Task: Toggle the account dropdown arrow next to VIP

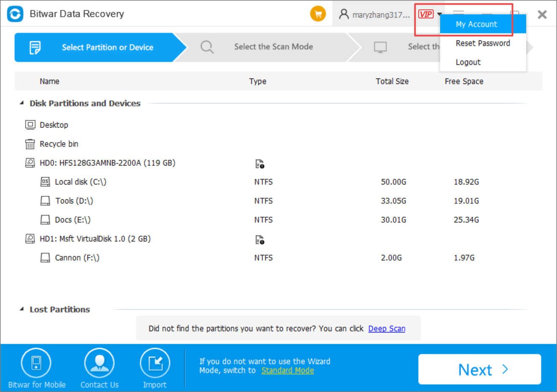Action: point(439,14)
